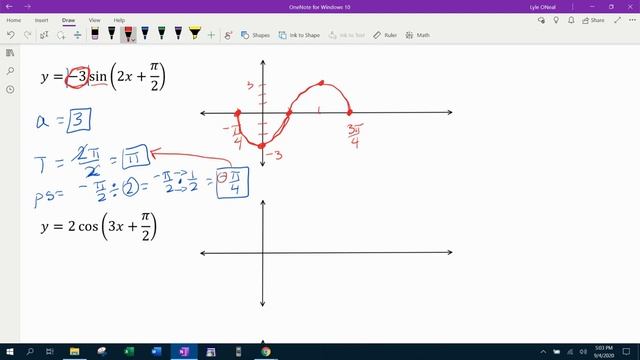640x360 pixels.
Task: Pick the purple pen
Action: (x=178, y=33)
